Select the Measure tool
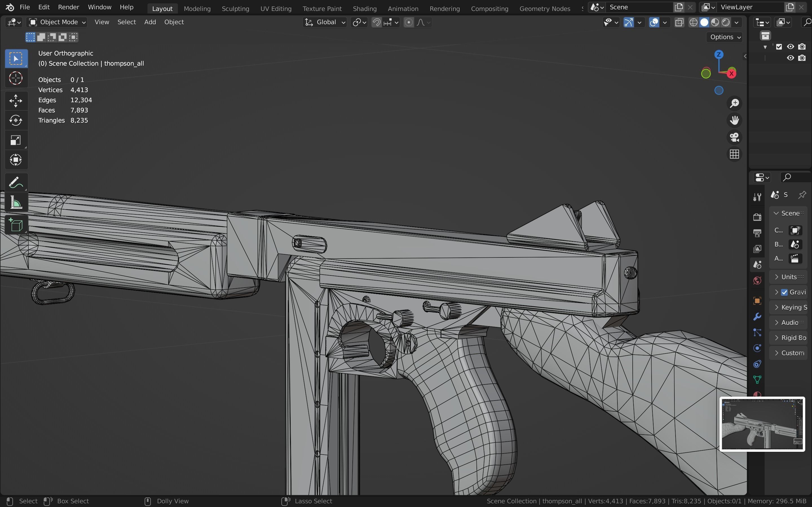Viewport: 812px width, 507px height. coord(16,203)
